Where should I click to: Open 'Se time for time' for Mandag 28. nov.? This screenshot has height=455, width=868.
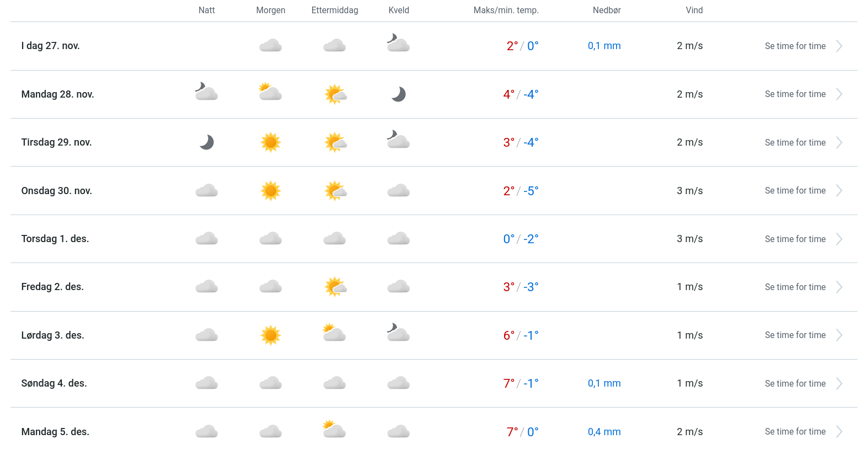(795, 94)
